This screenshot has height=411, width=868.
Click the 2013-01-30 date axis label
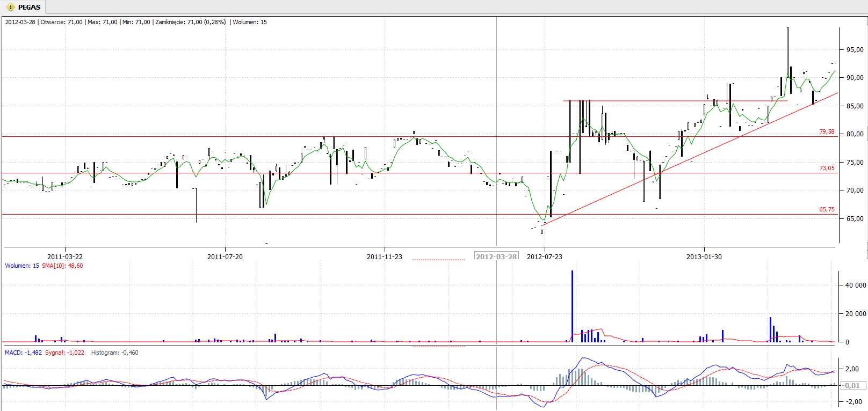(704, 257)
